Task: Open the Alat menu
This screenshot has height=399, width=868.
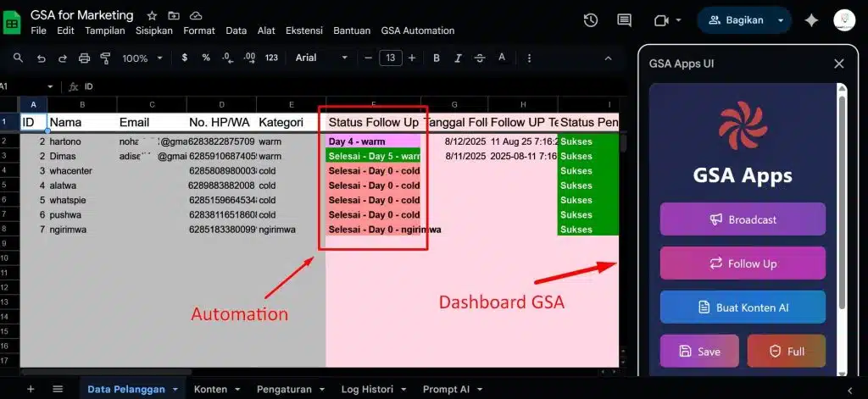Action: [266, 31]
